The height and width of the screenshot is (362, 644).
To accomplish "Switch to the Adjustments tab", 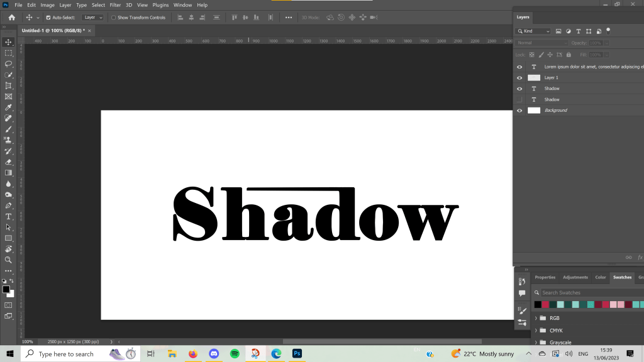I will 575,277.
